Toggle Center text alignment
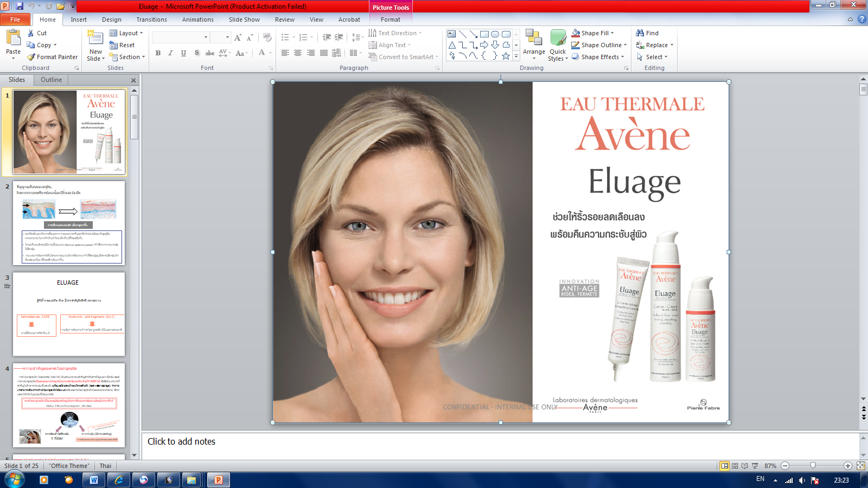The width and height of the screenshot is (868, 488). click(x=298, y=53)
